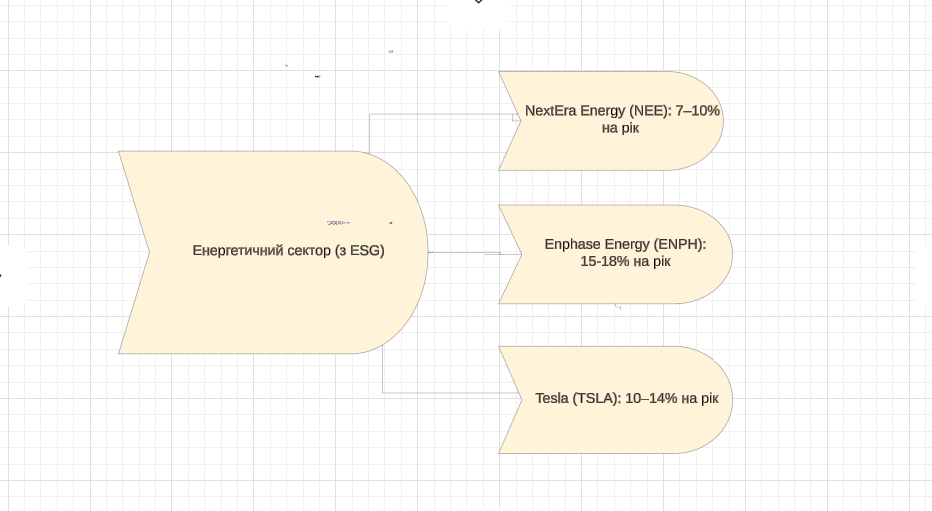This screenshot has width=932, height=511.
Task: Click the connector endpoint entering the Tesla shape
Action: pyautogui.click(x=519, y=393)
